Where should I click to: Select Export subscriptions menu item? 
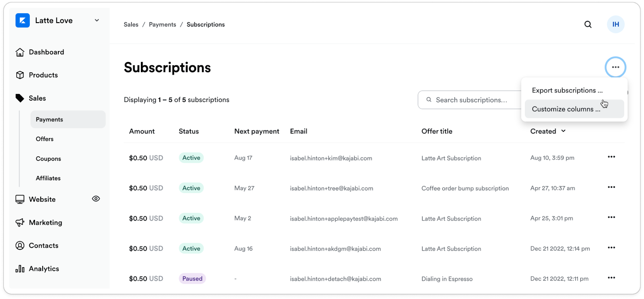(567, 91)
